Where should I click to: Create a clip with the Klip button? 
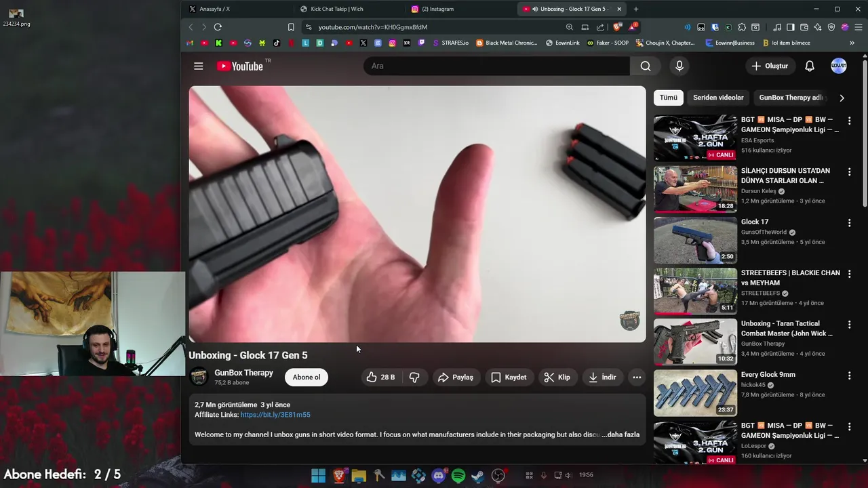click(557, 378)
